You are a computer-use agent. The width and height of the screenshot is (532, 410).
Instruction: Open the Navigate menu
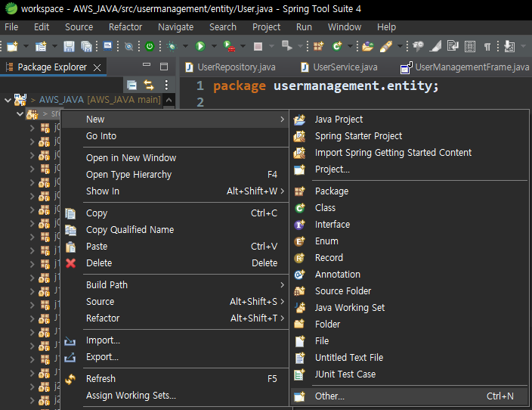[175, 27]
